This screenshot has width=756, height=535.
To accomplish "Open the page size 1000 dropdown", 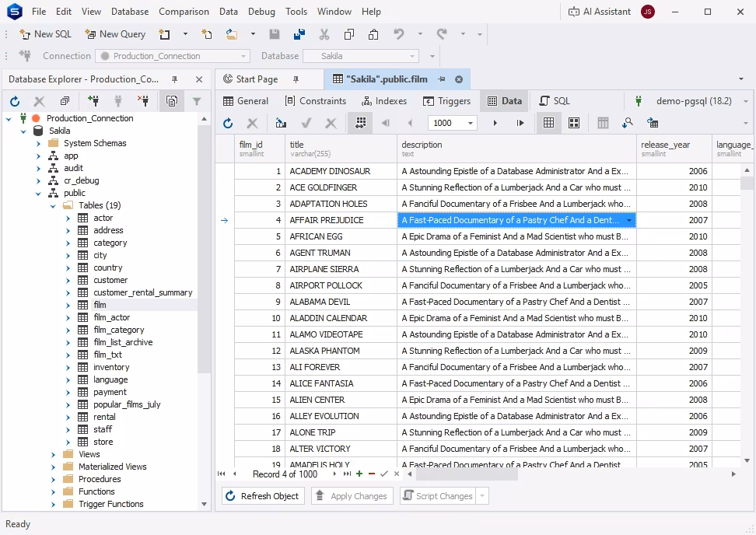I will pyautogui.click(x=470, y=124).
